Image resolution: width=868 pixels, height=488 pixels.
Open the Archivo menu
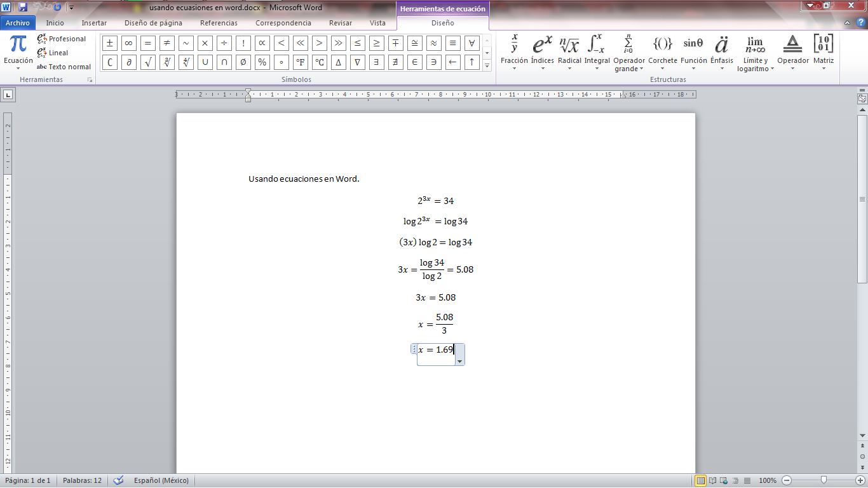(18, 22)
